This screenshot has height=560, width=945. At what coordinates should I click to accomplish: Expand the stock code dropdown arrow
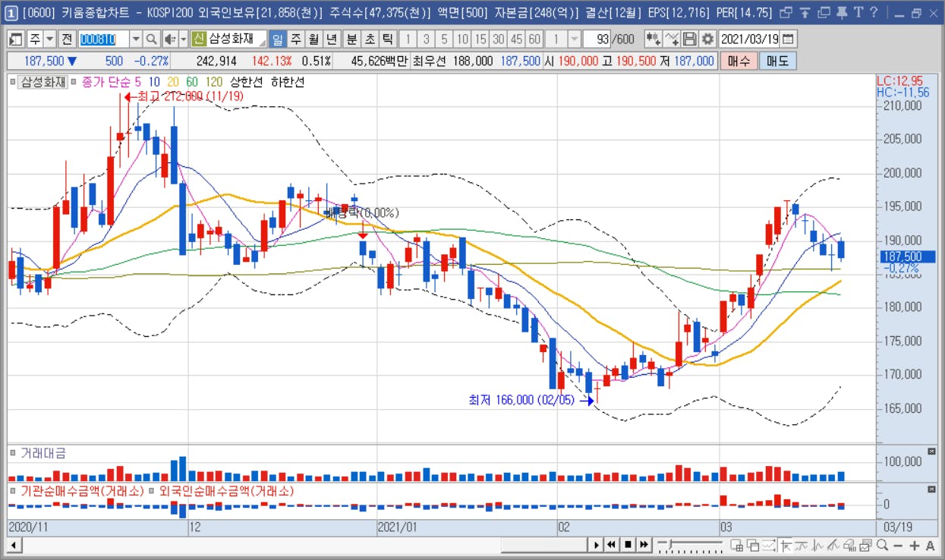[136, 39]
